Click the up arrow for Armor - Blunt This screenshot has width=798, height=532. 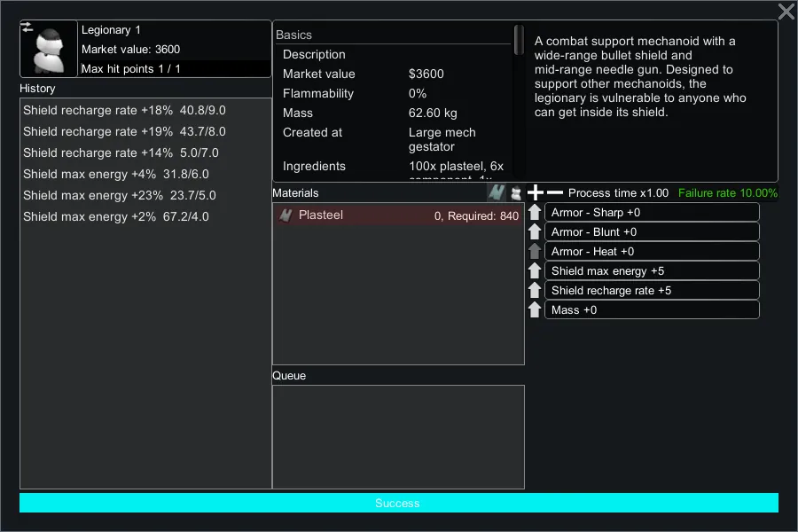click(535, 232)
